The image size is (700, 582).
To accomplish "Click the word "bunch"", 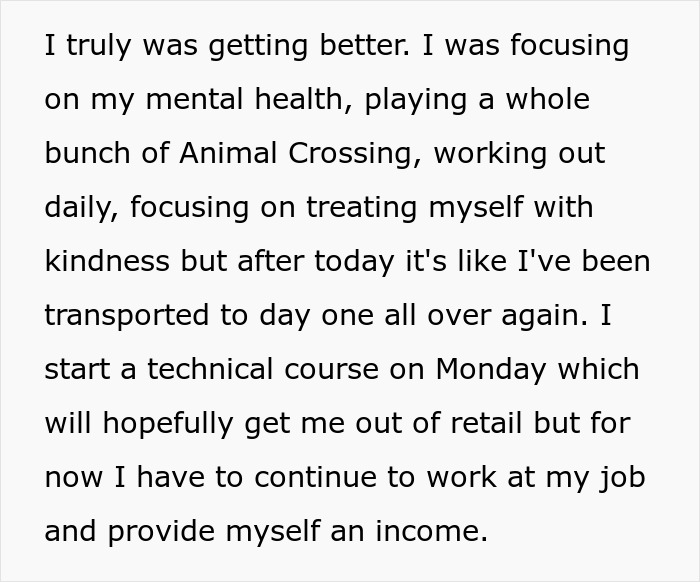I will click(x=88, y=153).
